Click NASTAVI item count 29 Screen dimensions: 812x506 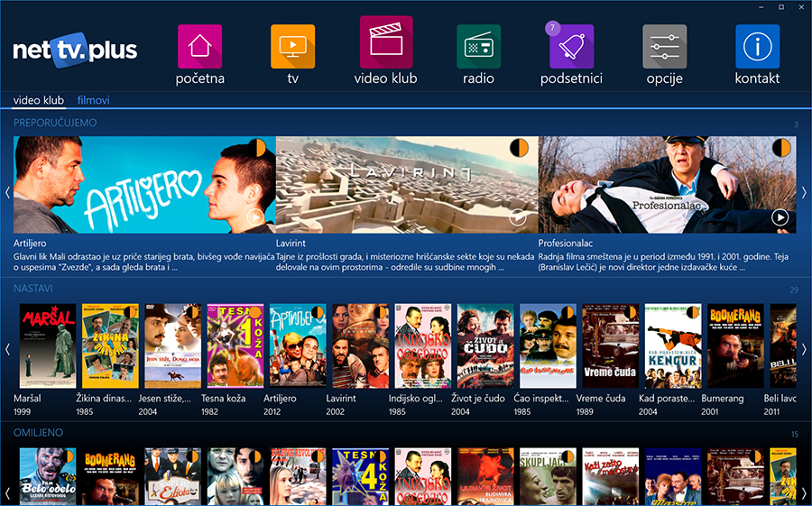click(794, 290)
